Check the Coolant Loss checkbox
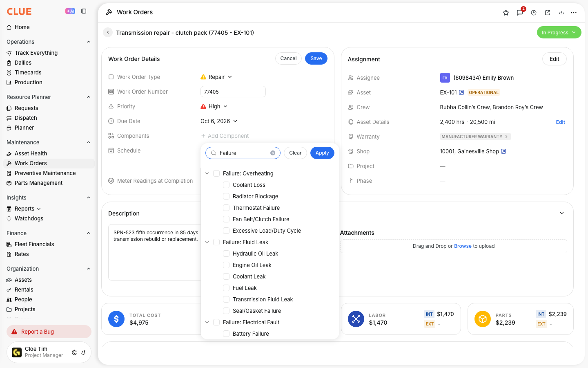Viewport: 588px width, 368px height. (x=226, y=185)
